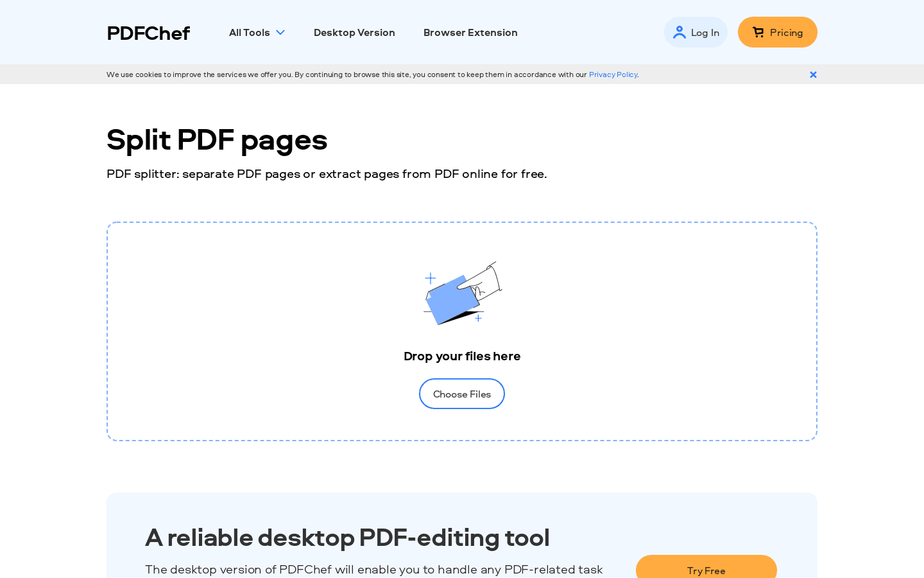This screenshot has width=924, height=578.
Task: Click the reliable desktop PDF-editing tool heading
Action: pos(347,538)
